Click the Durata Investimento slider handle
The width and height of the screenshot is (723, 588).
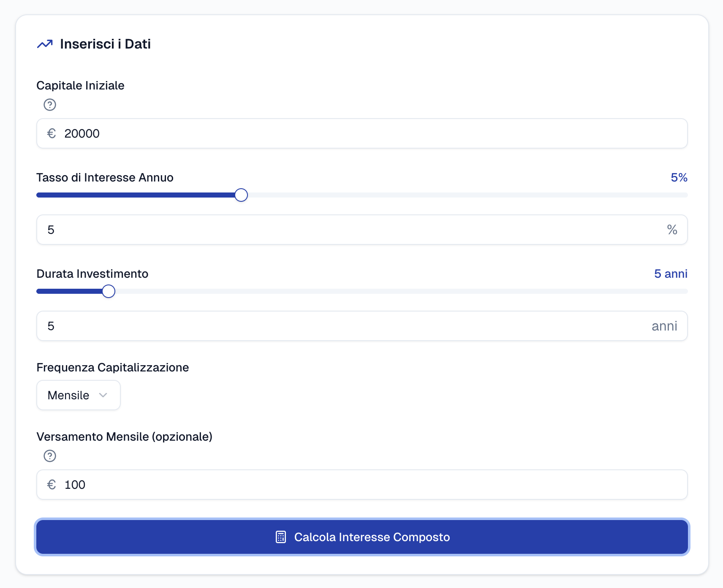109,291
